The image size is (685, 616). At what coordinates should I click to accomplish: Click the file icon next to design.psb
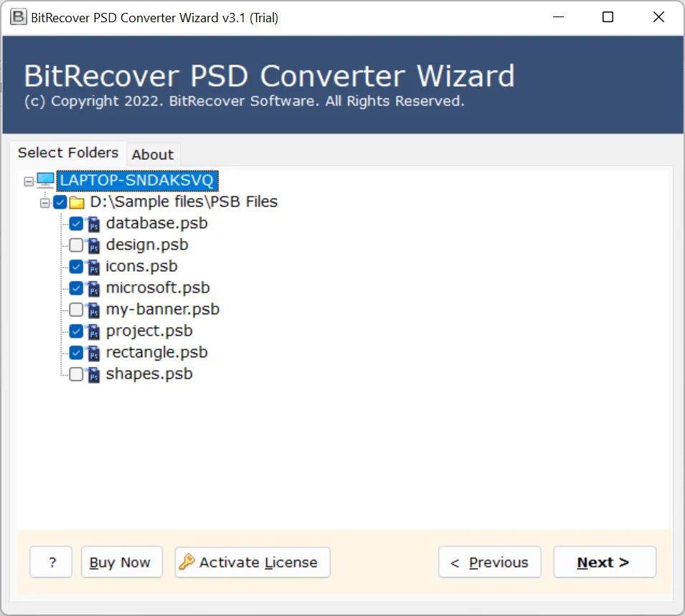tap(93, 245)
